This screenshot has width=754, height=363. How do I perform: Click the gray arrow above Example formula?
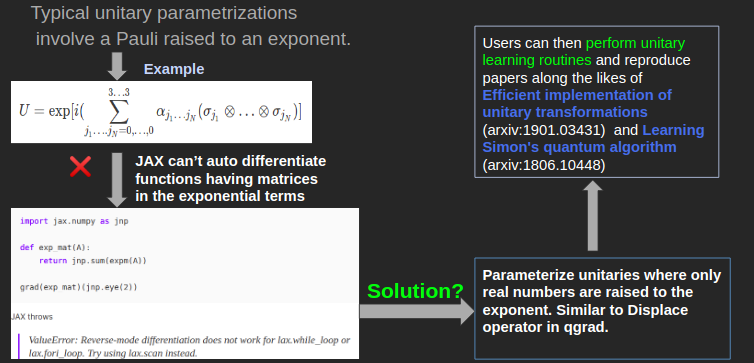(117, 66)
